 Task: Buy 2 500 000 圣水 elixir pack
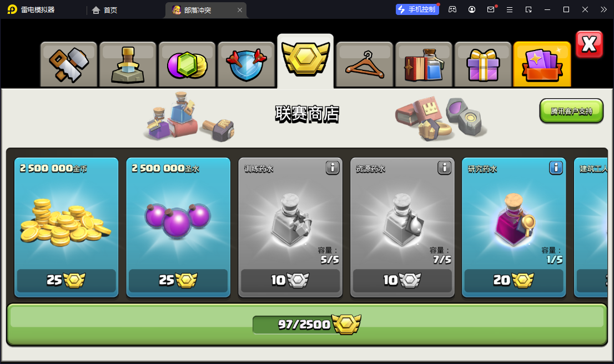(x=178, y=228)
